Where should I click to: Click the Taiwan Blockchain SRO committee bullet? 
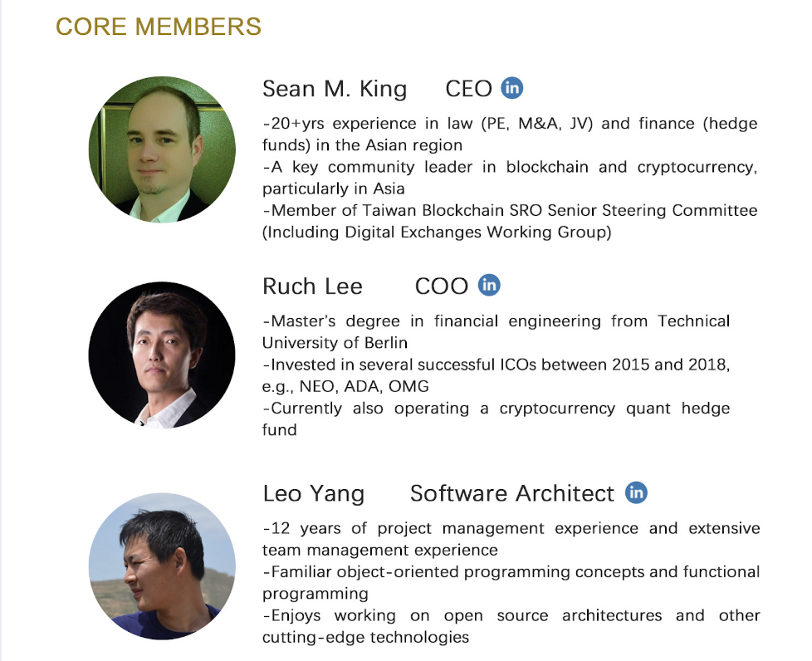pyautogui.click(x=509, y=221)
